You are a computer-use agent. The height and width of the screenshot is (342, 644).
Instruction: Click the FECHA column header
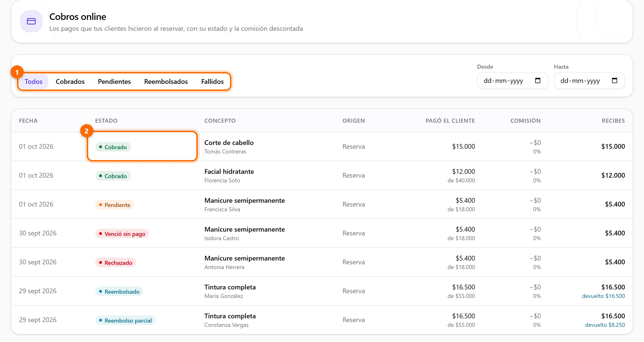point(28,121)
